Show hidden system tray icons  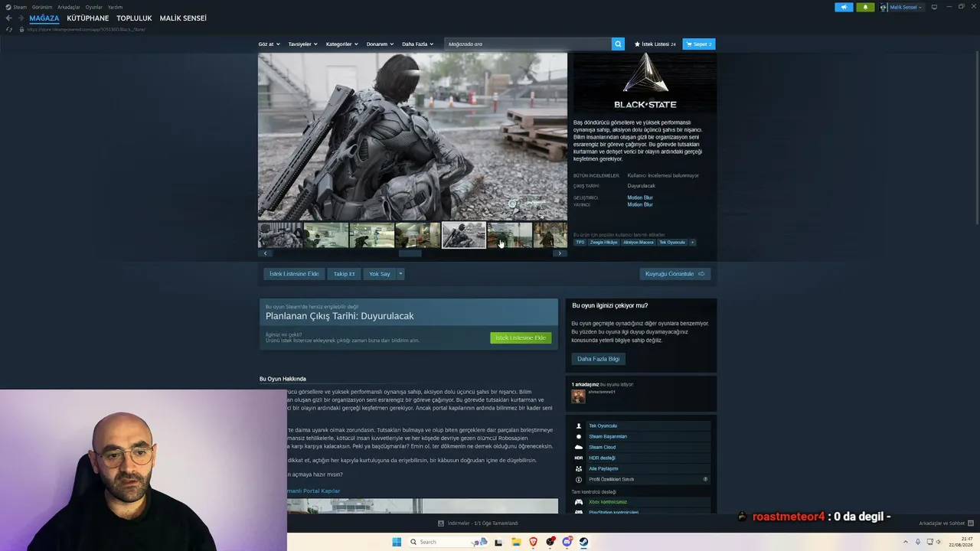coord(905,542)
